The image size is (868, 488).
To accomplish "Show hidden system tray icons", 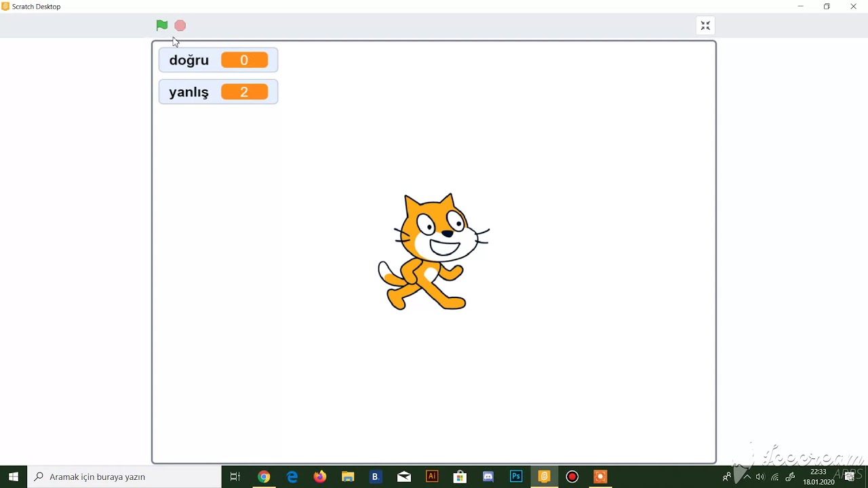I will pyautogui.click(x=747, y=477).
